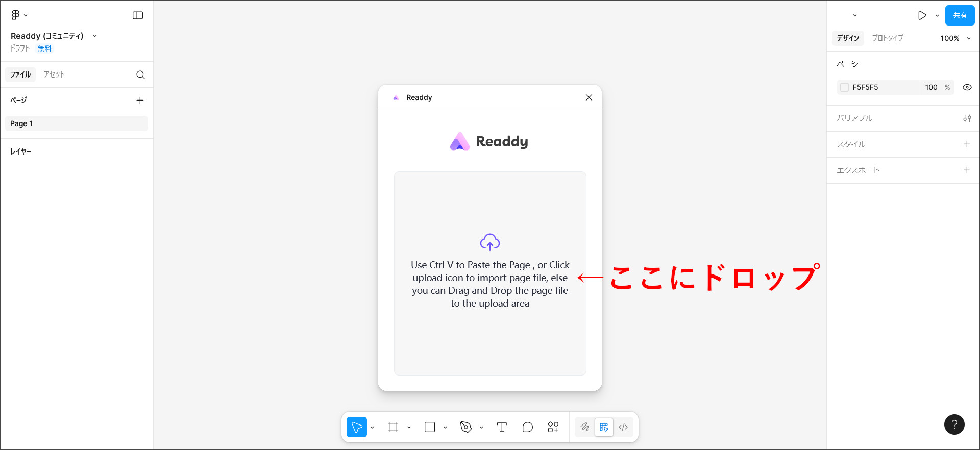Screen dimensions: 980x450
Task: Click the blue 共有 share button
Action: coord(960,15)
